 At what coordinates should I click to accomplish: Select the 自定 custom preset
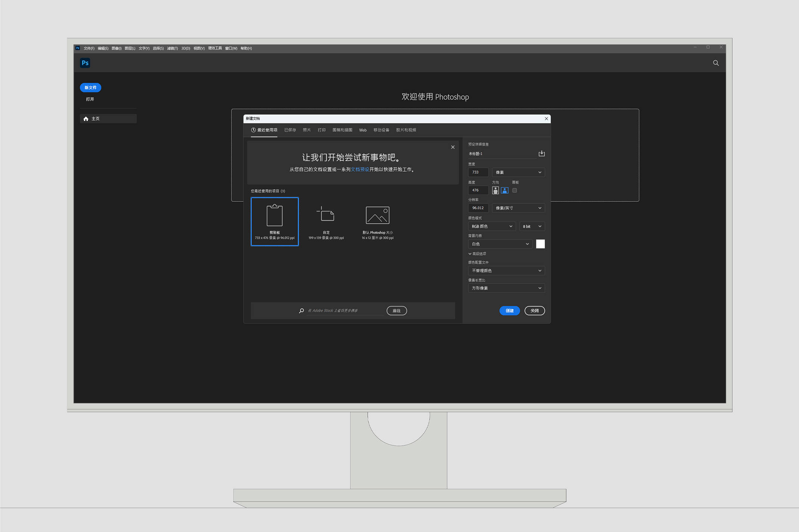326,222
